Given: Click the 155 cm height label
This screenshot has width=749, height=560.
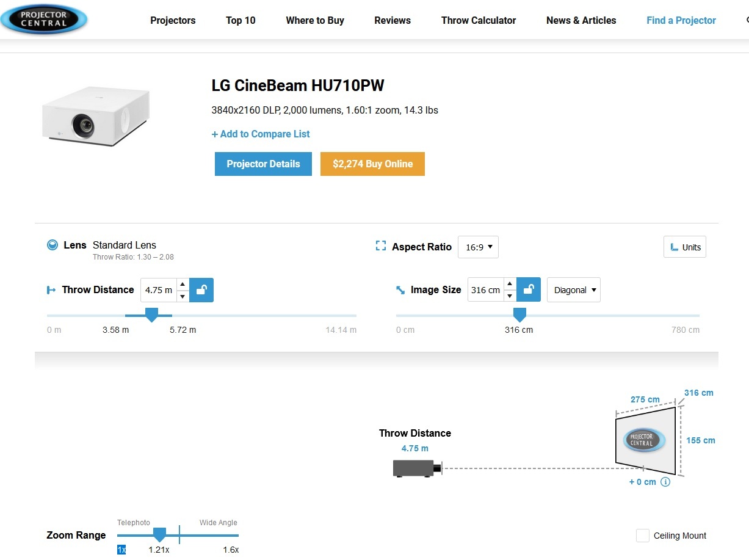Looking at the screenshot, I should [x=700, y=440].
